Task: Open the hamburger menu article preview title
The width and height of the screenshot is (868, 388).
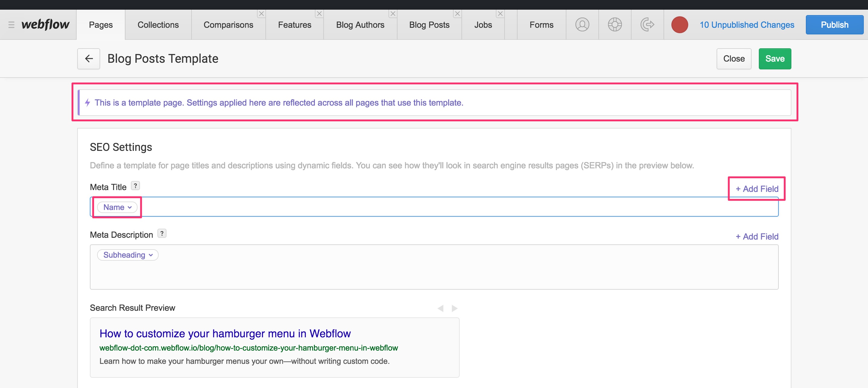Action: [x=225, y=333]
